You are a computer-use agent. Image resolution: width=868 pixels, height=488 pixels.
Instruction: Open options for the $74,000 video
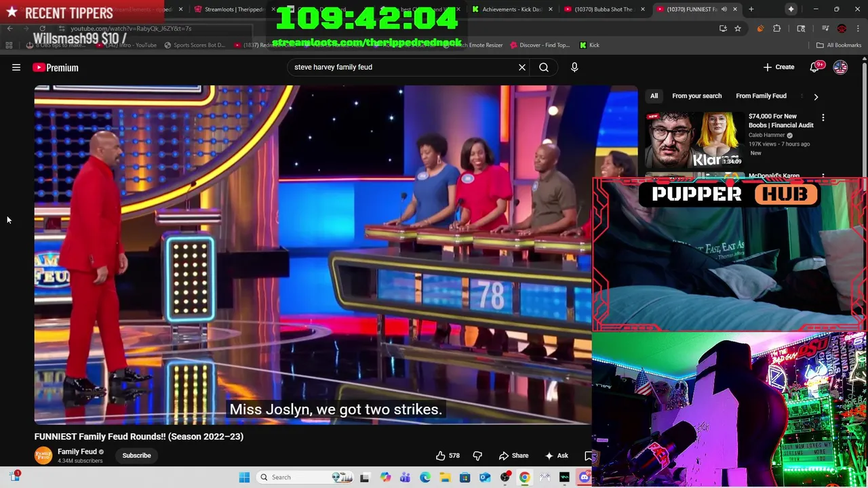coord(823,117)
